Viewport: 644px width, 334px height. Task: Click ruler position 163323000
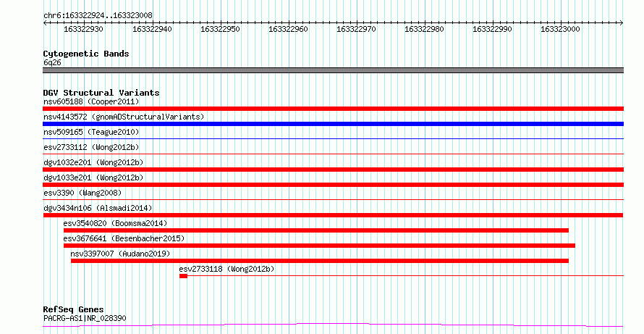560,29
